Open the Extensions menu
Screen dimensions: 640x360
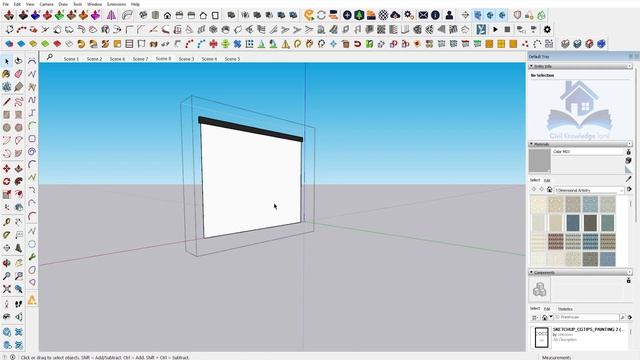(116, 4)
